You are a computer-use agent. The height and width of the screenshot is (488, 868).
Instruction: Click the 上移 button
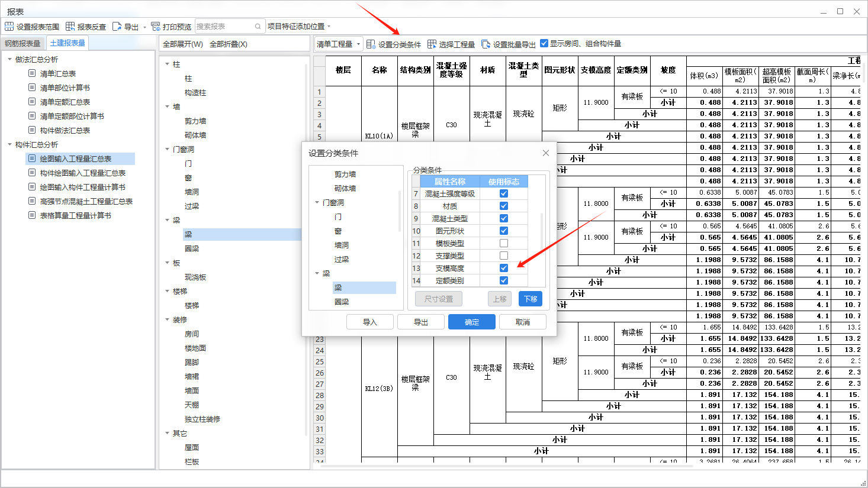500,299
